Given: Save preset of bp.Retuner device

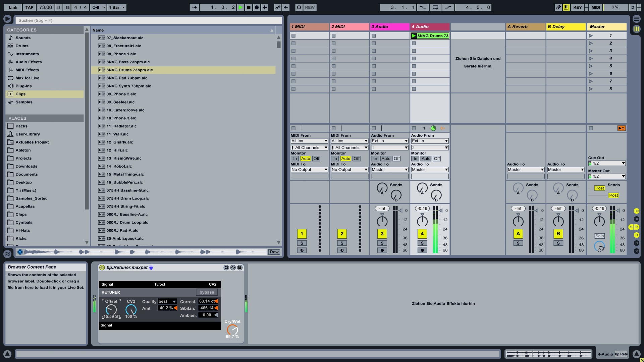Looking at the screenshot, I should [x=240, y=267].
